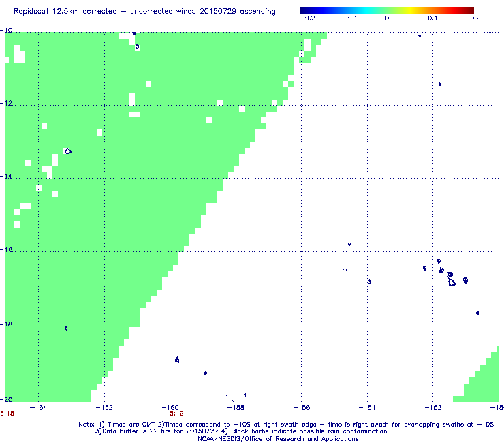Click the NOAA/NESDIS Office of Research credit line

click(x=278, y=439)
